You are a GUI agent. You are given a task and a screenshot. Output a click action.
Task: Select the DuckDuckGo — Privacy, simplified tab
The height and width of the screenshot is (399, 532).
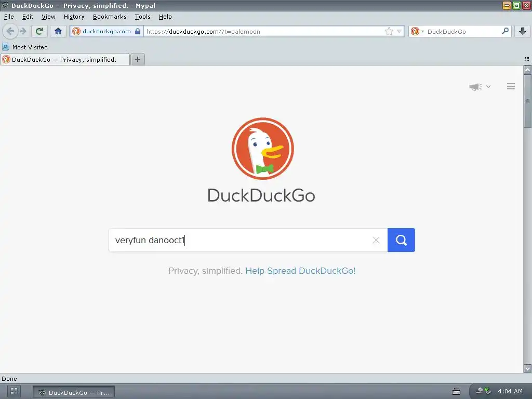65,60
